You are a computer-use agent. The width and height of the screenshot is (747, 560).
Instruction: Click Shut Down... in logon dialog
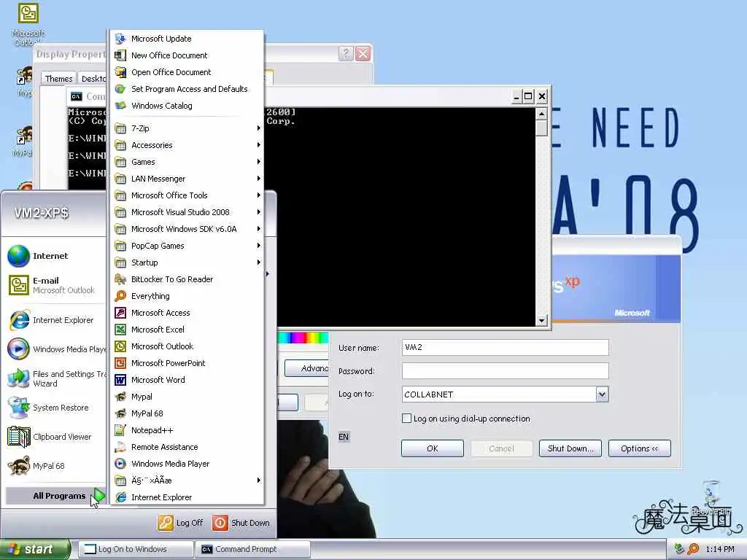[x=570, y=448]
